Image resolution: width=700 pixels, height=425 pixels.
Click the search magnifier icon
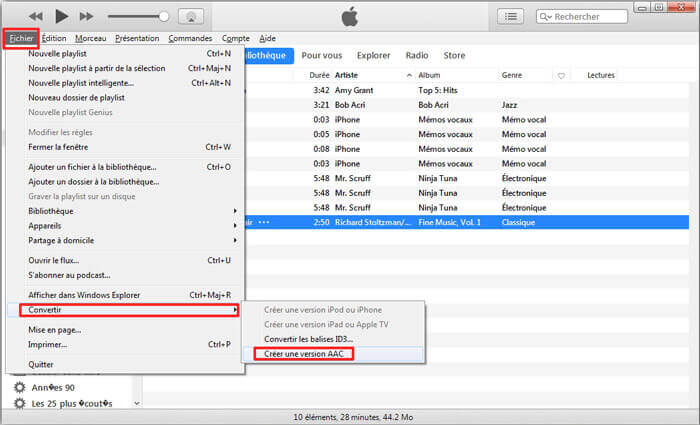(x=545, y=17)
